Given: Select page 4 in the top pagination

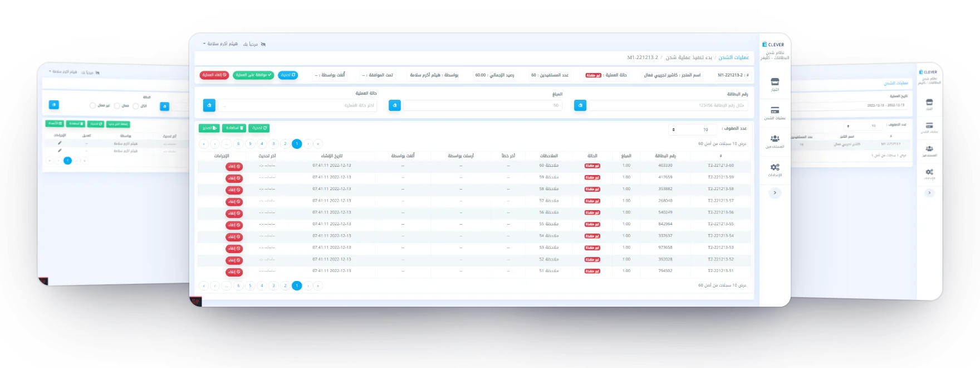Looking at the screenshot, I should (x=262, y=144).
